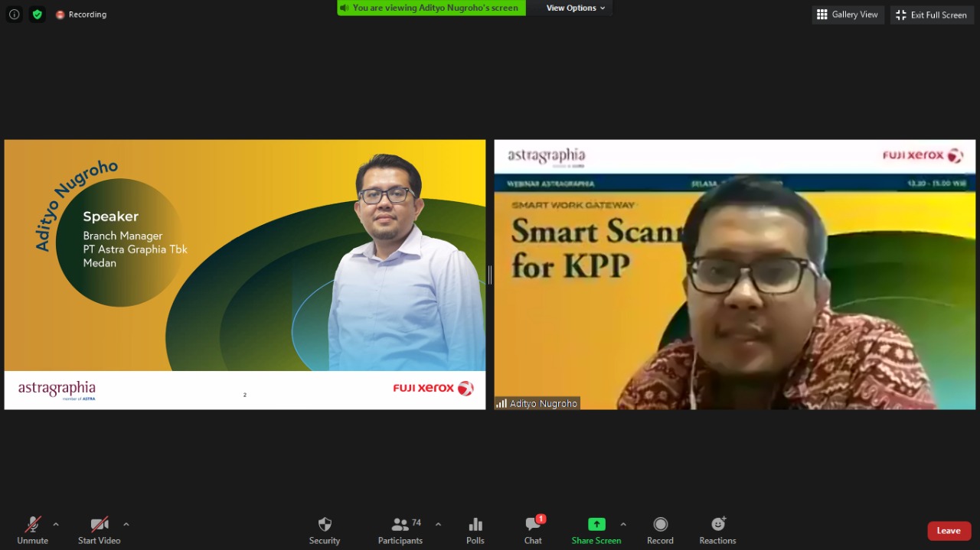The height and width of the screenshot is (550, 980).
Task: Expand video options arrow next to Start Video
Action: click(126, 525)
